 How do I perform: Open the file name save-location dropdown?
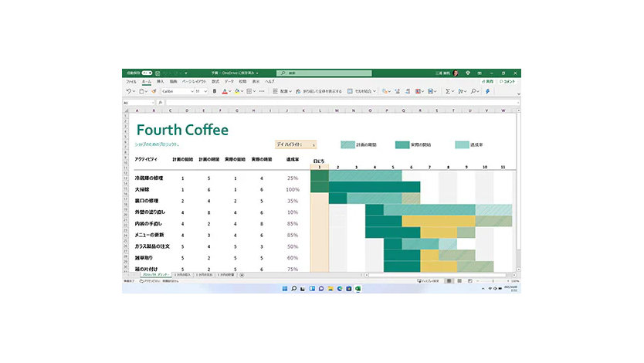point(257,73)
